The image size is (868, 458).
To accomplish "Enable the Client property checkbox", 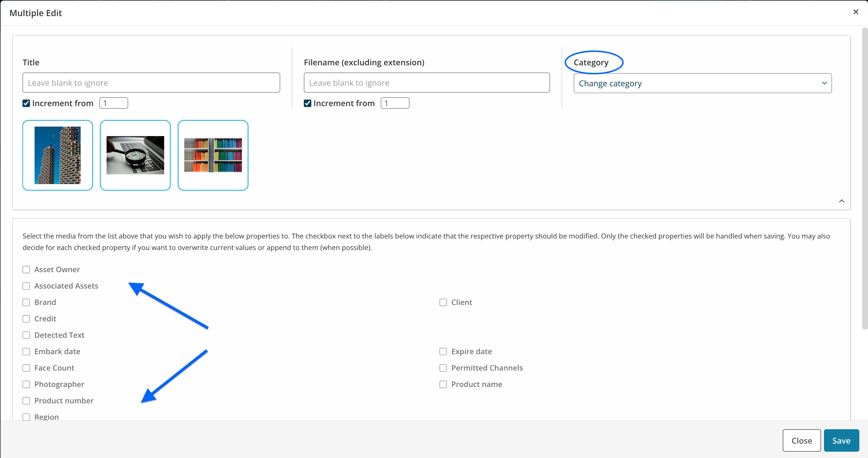I will (x=443, y=302).
